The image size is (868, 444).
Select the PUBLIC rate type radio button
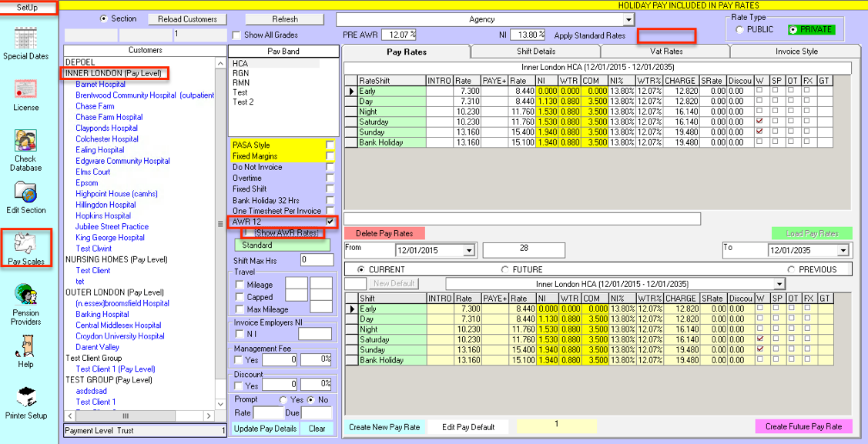(x=740, y=30)
